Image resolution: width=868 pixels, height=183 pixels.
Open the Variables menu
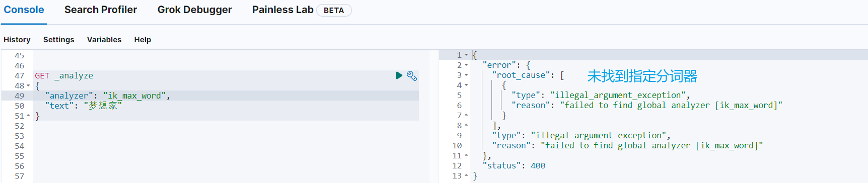(x=104, y=39)
